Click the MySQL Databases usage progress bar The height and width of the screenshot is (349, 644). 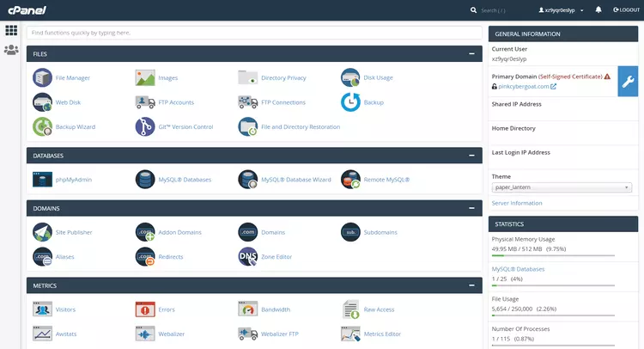coord(553,285)
